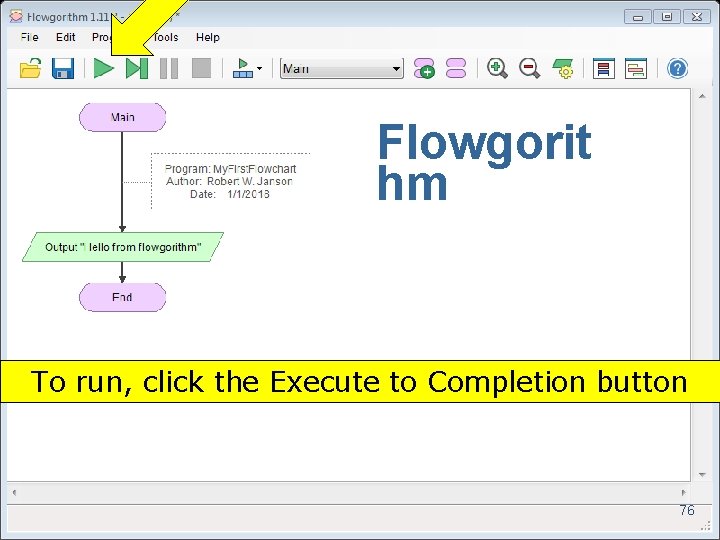The image size is (720, 540).
Task: Step through the program with the Step icon
Action: pyautogui.click(x=137, y=69)
